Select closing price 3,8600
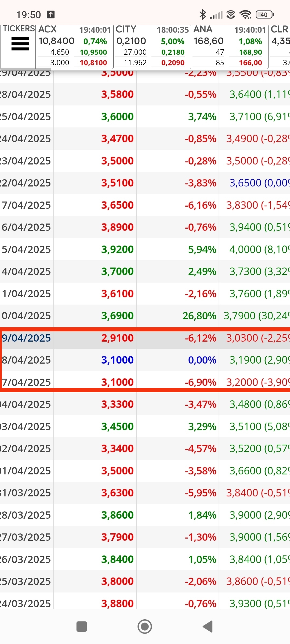 coord(117,515)
